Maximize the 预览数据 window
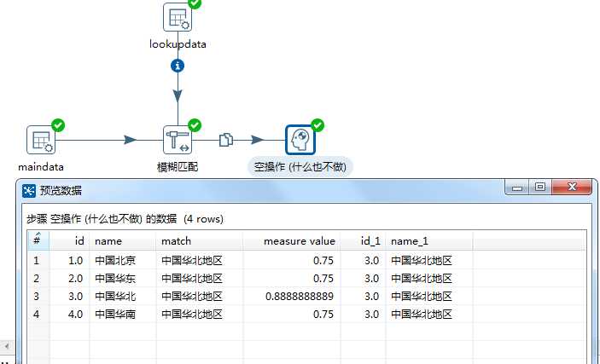Screen dimensions: 600x364 coord(540,187)
